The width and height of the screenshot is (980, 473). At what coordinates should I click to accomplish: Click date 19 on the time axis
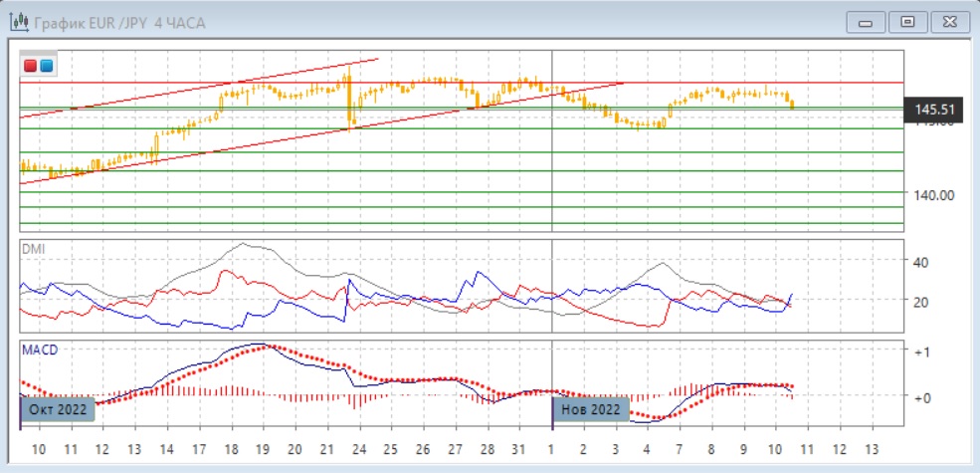(x=262, y=447)
